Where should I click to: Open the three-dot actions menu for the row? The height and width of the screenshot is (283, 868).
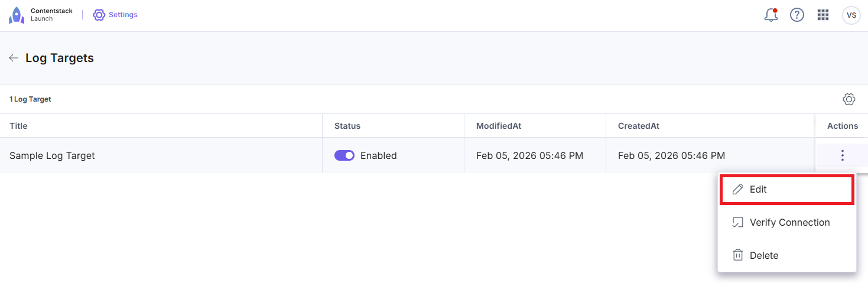click(x=842, y=155)
